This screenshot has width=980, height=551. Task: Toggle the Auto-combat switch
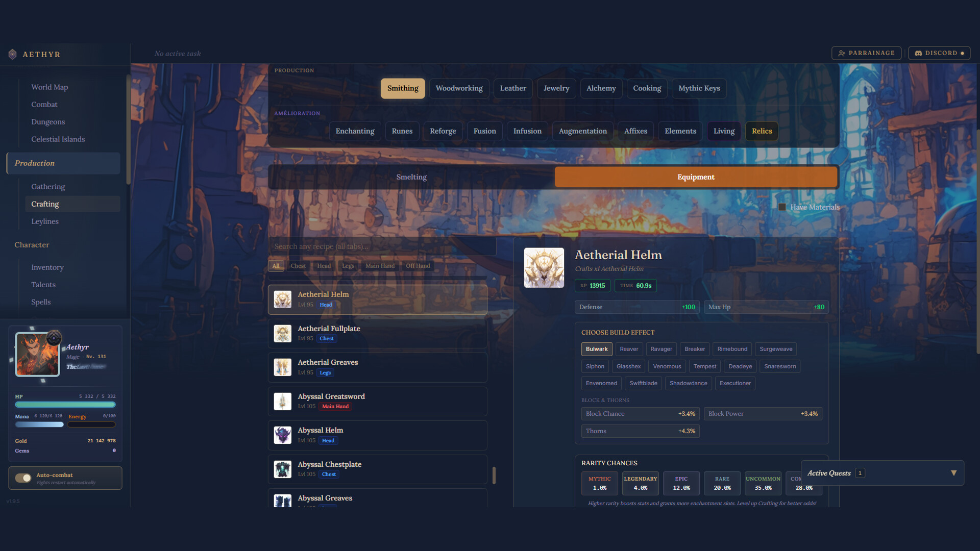pyautogui.click(x=23, y=478)
